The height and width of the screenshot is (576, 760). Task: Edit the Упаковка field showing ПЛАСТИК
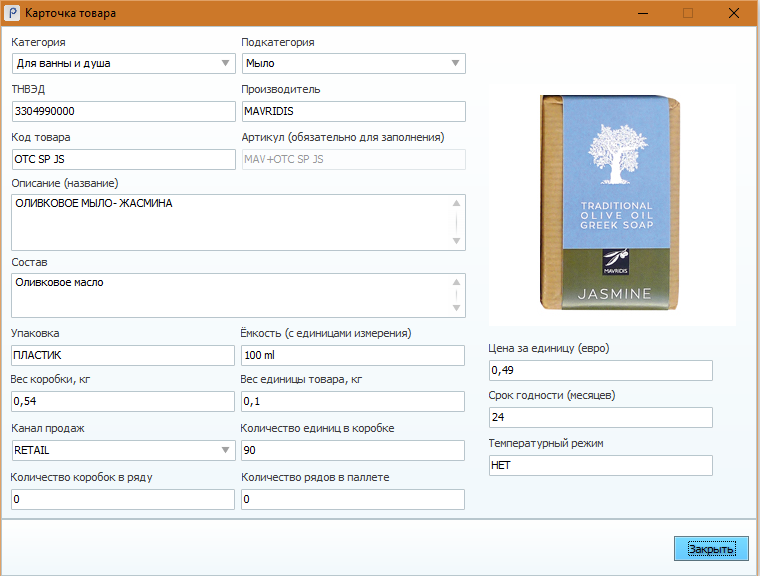(122, 355)
